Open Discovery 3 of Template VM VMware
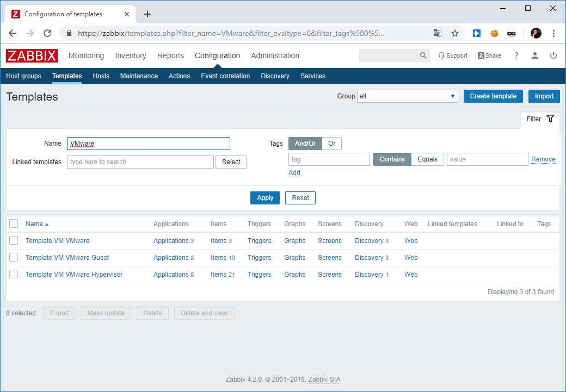Viewport: 566px width, 392px height. point(372,240)
